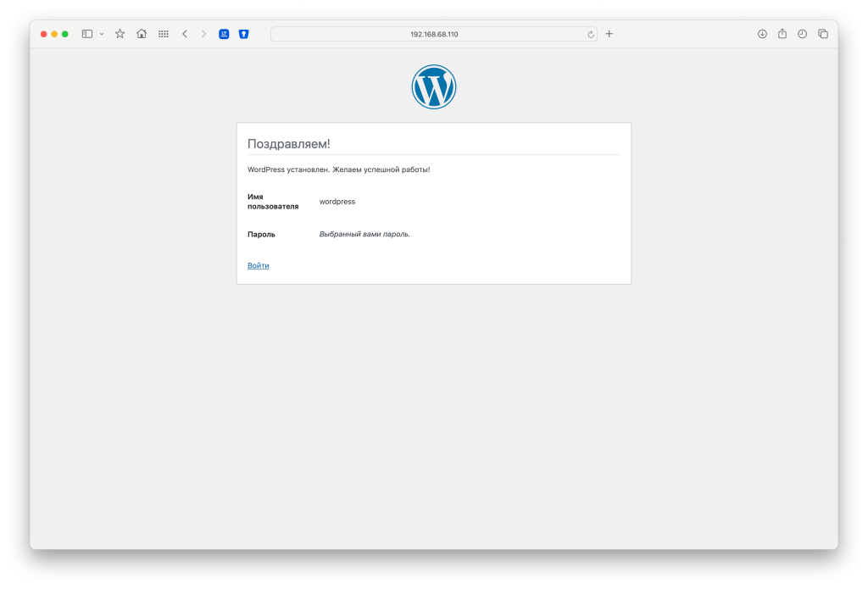
Task: Click the WordPress logo
Action: point(434,87)
